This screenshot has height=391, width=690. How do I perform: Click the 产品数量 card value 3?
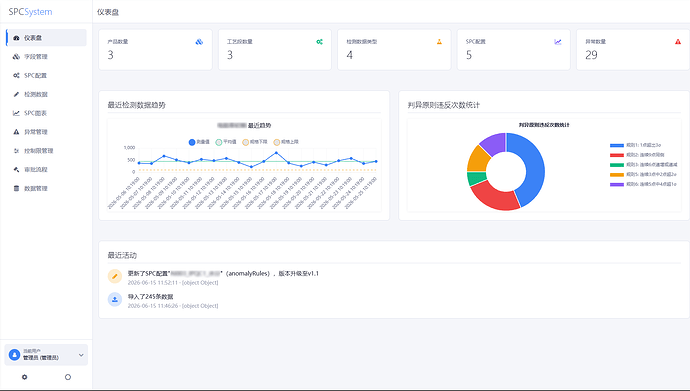(x=110, y=55)
